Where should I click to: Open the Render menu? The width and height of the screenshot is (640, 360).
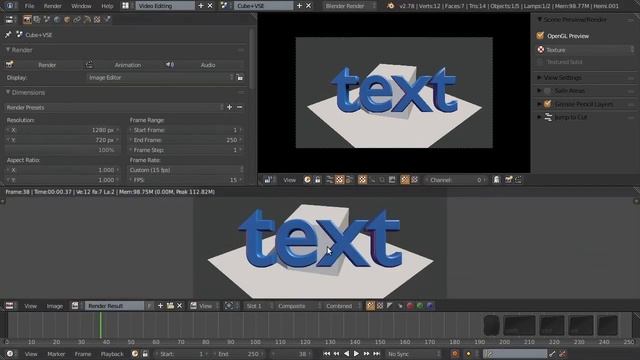click(x=52, y=6)
